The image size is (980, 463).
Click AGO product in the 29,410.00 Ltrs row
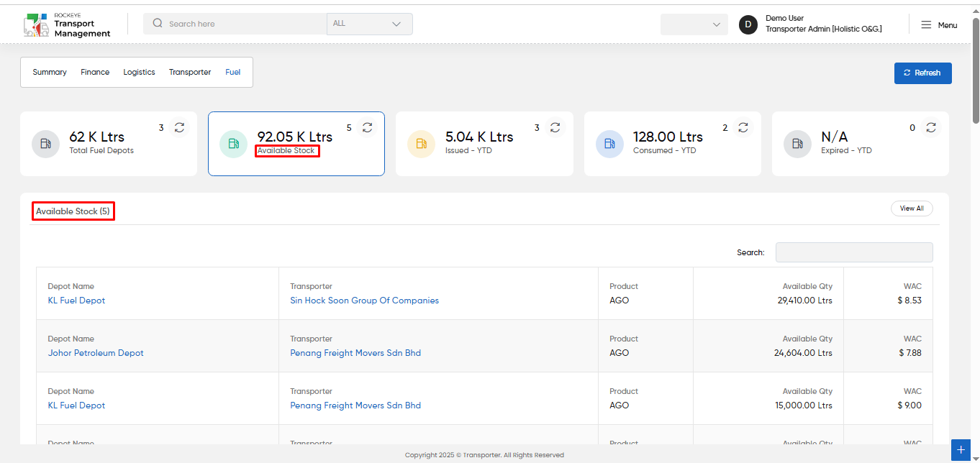pos(619,301)
